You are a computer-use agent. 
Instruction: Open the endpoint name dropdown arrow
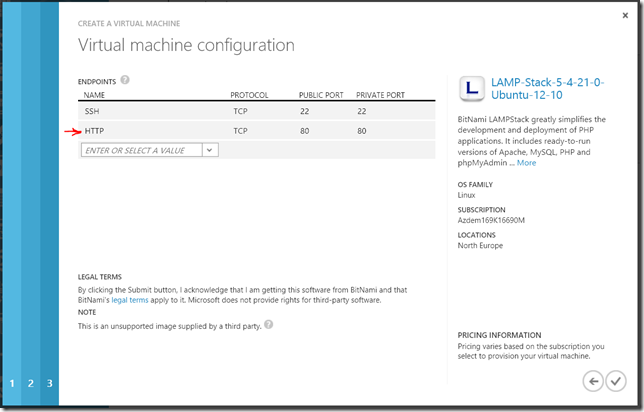coord(210,150)
